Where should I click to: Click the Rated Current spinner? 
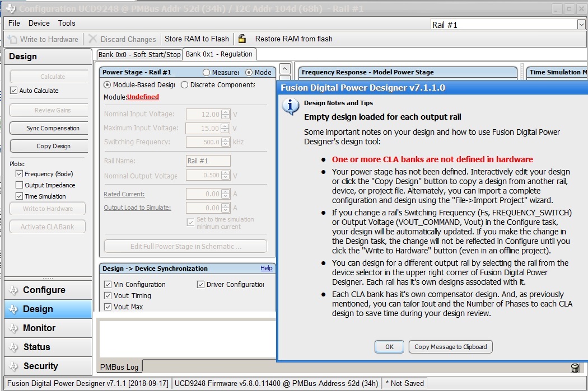225,194
